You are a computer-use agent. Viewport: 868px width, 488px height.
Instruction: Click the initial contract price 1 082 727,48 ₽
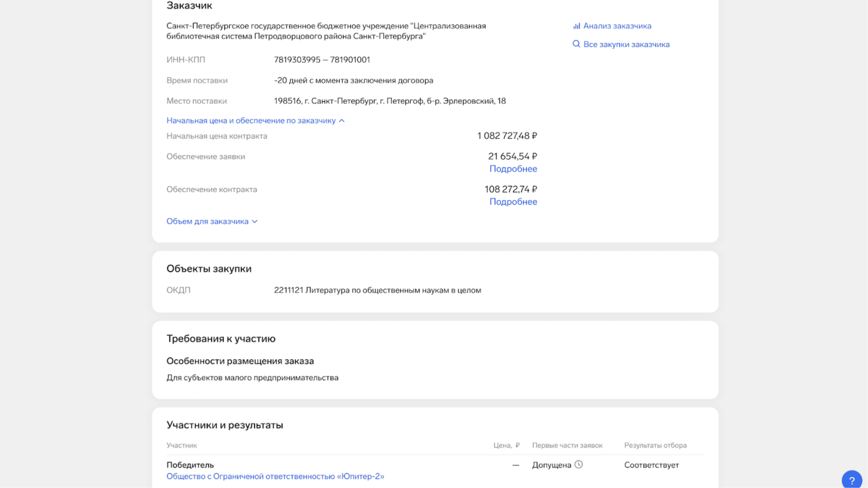click(x=507, y=136)
